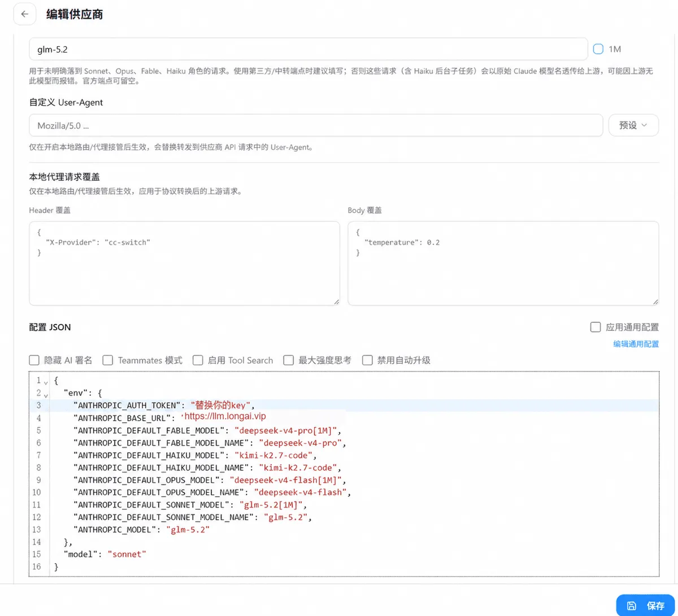Check 启用 Tool Search
Viewport: 678px width, 616px height.
198,360
